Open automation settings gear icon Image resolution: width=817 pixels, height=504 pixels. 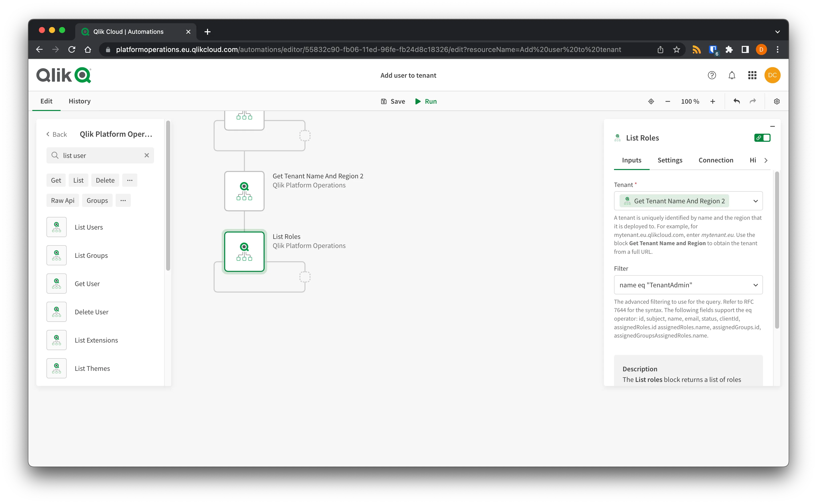(777, 101)
